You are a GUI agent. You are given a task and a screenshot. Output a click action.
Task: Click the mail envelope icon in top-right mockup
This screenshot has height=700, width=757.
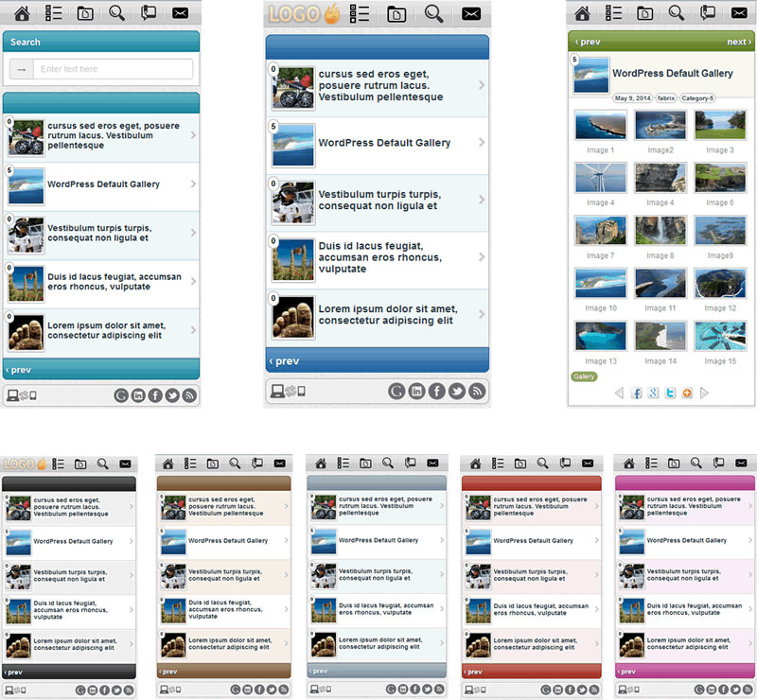(739, 13)
